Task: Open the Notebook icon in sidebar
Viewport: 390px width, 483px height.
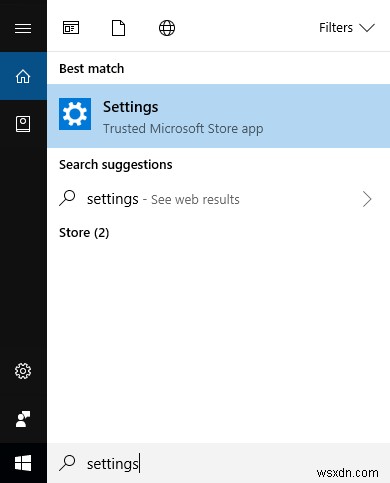Action: click(23, 124)
